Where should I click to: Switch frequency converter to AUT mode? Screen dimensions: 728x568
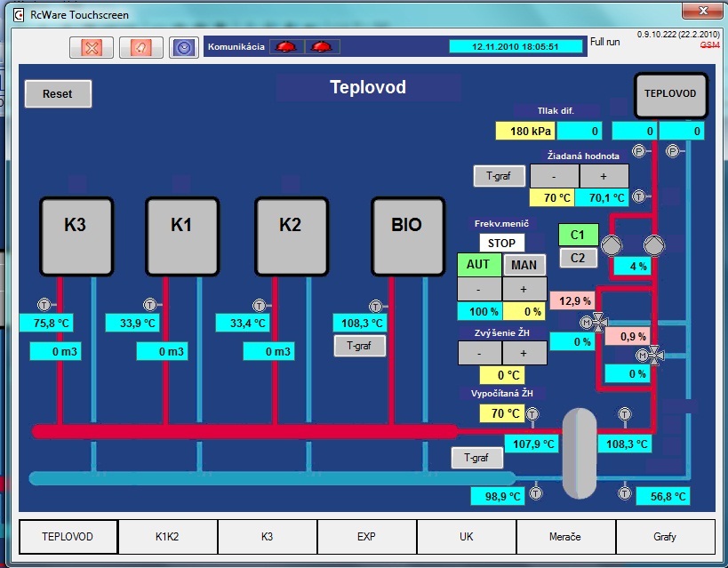(479, 265)
